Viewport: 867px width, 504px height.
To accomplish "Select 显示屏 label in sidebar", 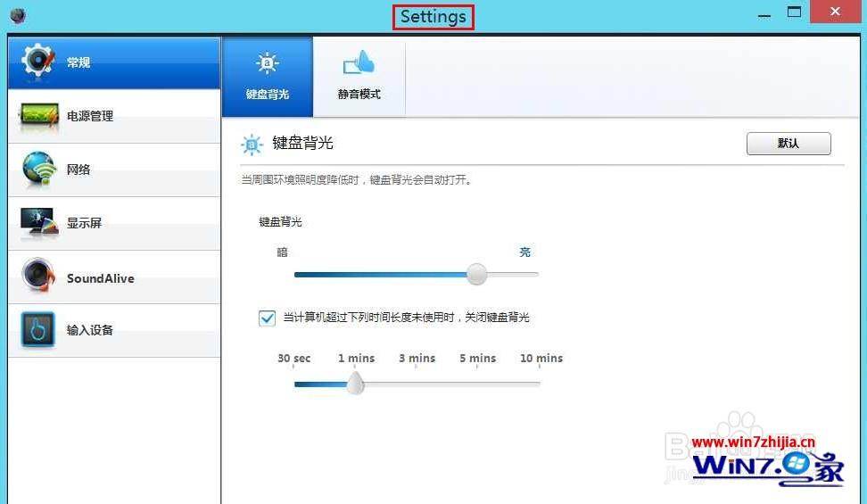I will point(84,223).
